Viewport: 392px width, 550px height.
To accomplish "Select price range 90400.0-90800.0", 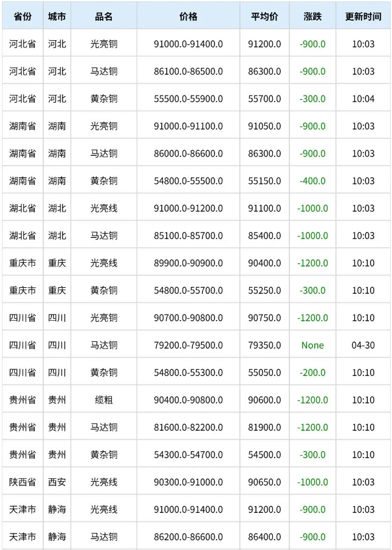I will pos(188,400).
